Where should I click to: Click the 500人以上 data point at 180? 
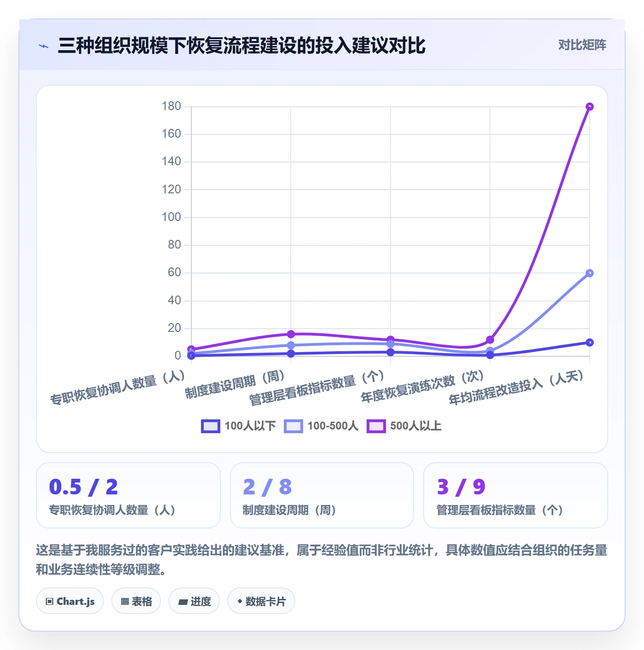coord(590,107)
